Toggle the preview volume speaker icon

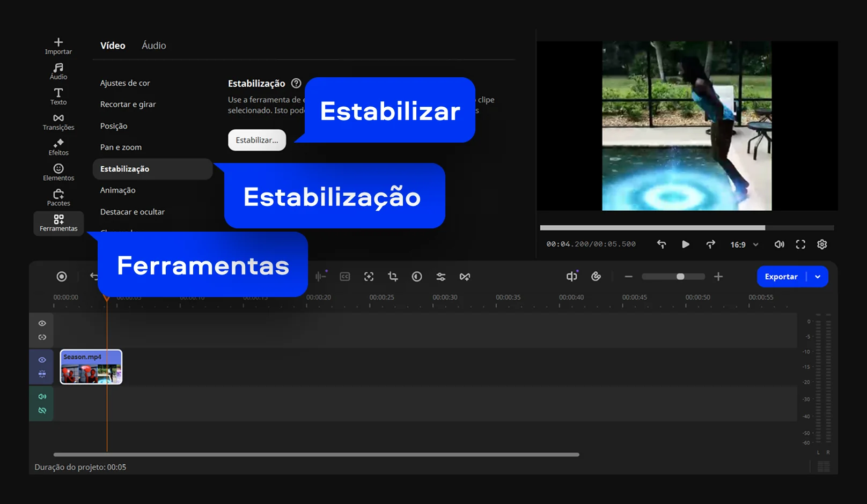pos(779,244)
